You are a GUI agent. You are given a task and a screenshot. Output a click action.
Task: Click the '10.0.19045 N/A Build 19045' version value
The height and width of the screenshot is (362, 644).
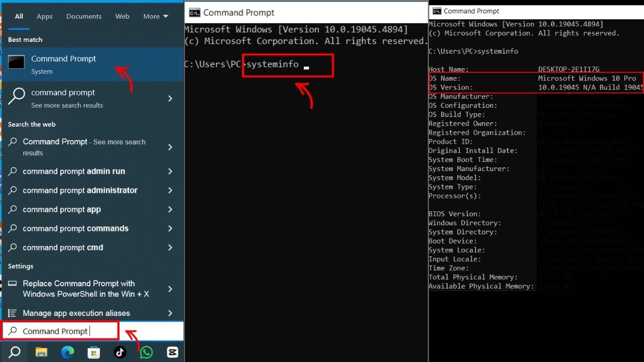pyautogui.click(x=590, y=87)
